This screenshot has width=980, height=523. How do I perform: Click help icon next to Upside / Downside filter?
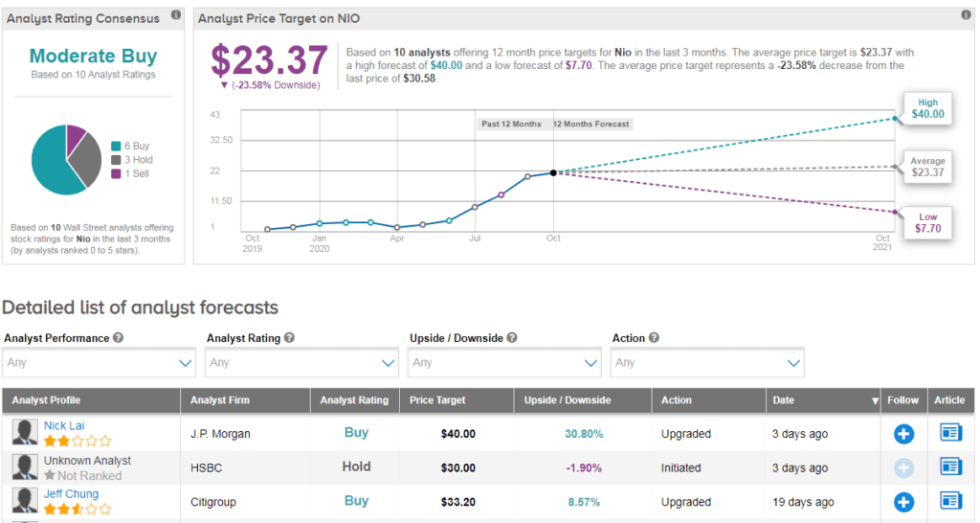512,338
